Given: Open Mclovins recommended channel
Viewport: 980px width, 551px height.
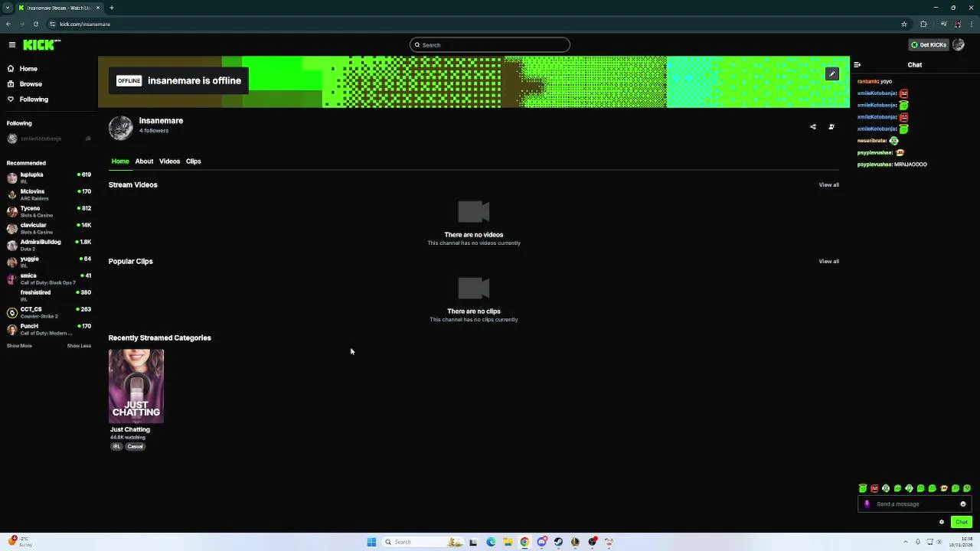Looking at the screenshot, I should pyautogui.click(x=48, y=194).
